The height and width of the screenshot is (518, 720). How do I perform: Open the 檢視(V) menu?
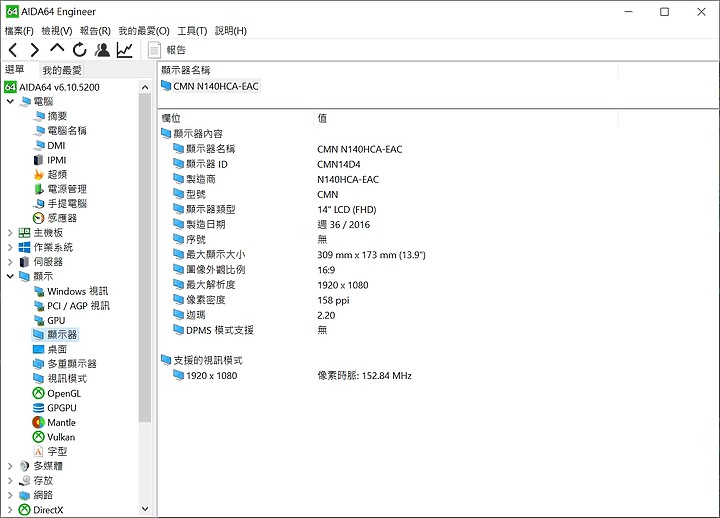(x=57, y=31)
